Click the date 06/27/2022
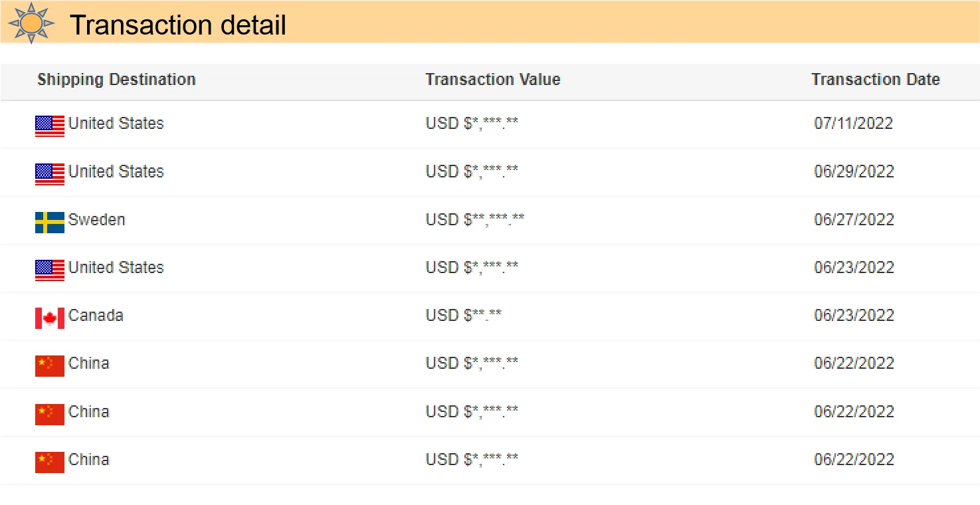Screen dimensions: 980x505 854,219
